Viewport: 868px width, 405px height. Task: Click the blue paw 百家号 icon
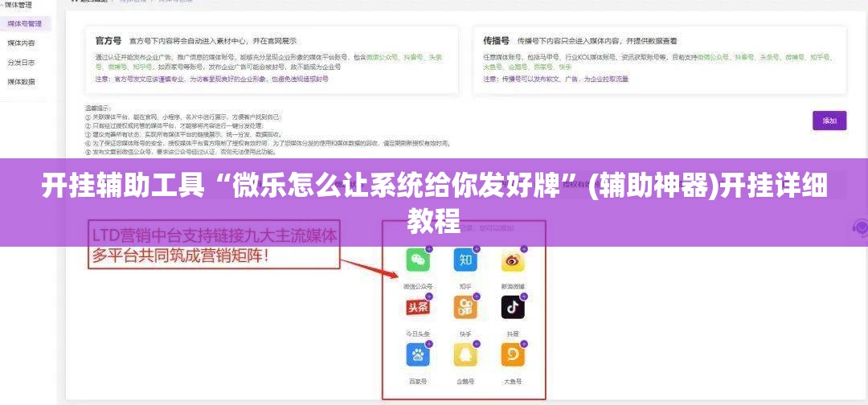(418, 354)
